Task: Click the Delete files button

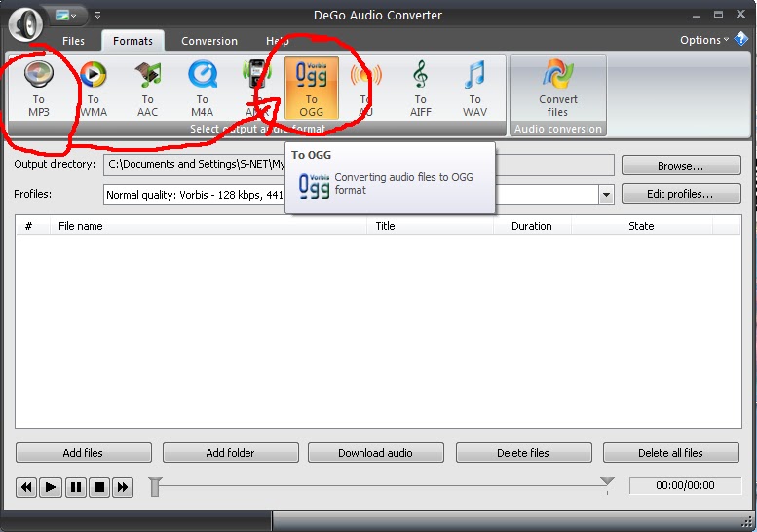Action: pyautogui.click(x=524, y=453)
